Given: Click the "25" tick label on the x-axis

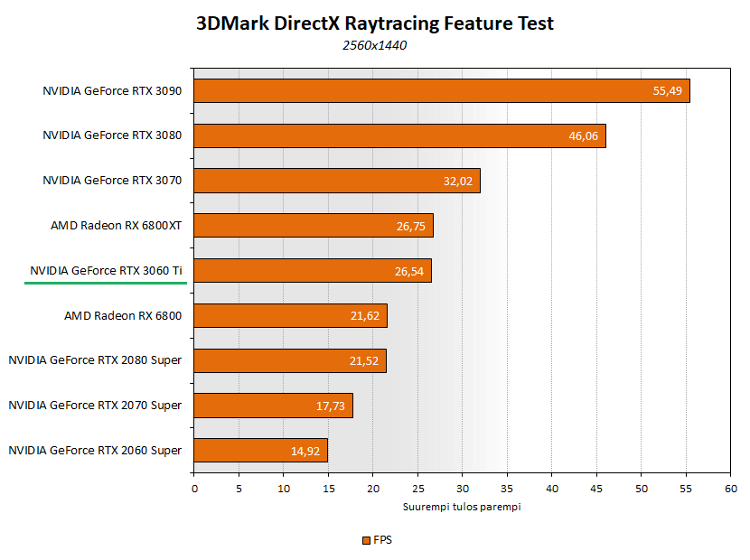Looking at the screenshot, I should tap(418, 489).
